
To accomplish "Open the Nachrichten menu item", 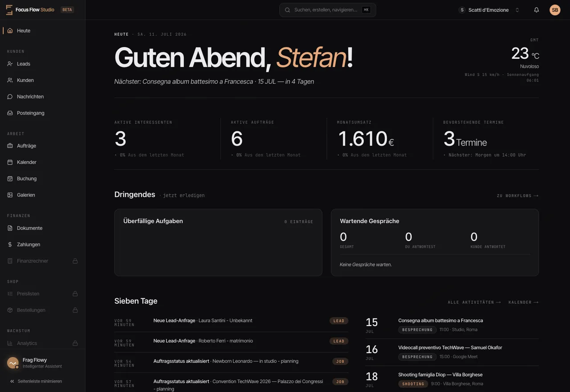I will pos(42,97).
